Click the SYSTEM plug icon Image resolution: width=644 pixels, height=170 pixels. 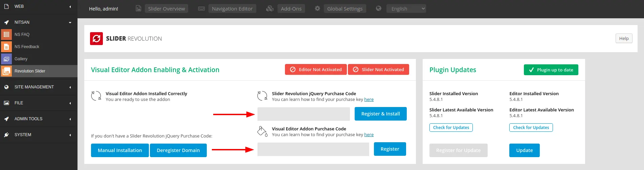tap(6, 135)
